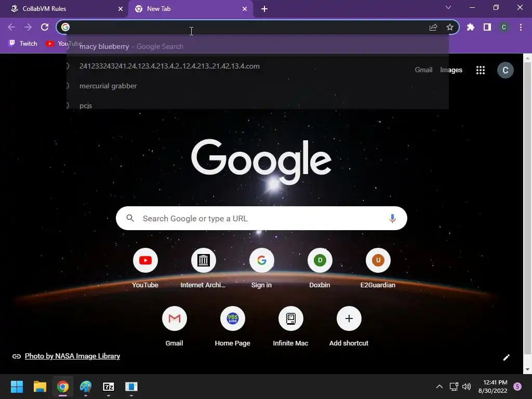Screen dimensions: 532x399
Task: Open Google account C avatar on page
Action: (x=505, y=70)
